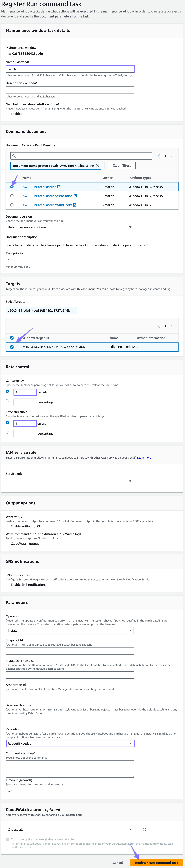The image size is (185, 868).
Task: Open the RebootOption dropdown
Action: 70,743
